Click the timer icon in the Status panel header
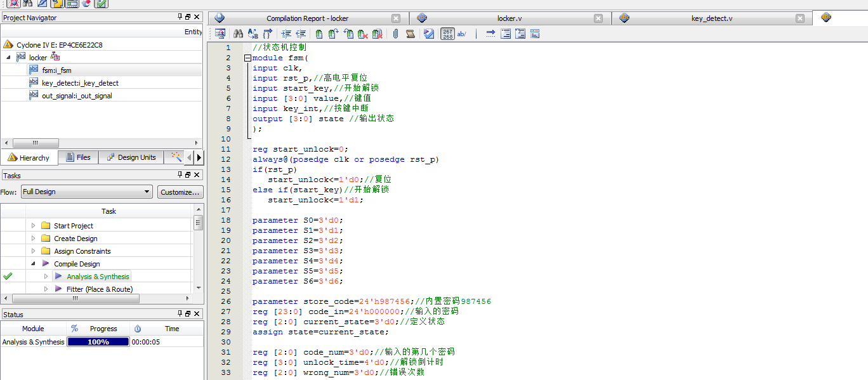The image size is (868, 380). tap(138, 329)
